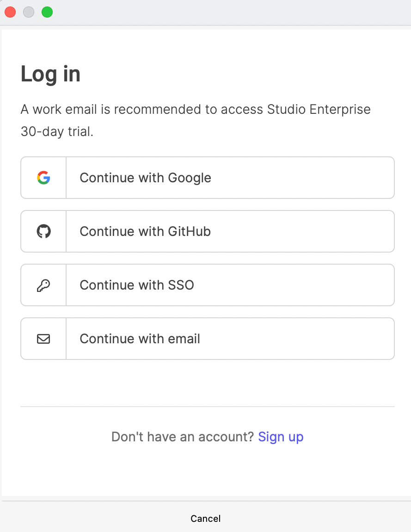Open the Sign up link
411x532 pixels.
coord(281,436)
